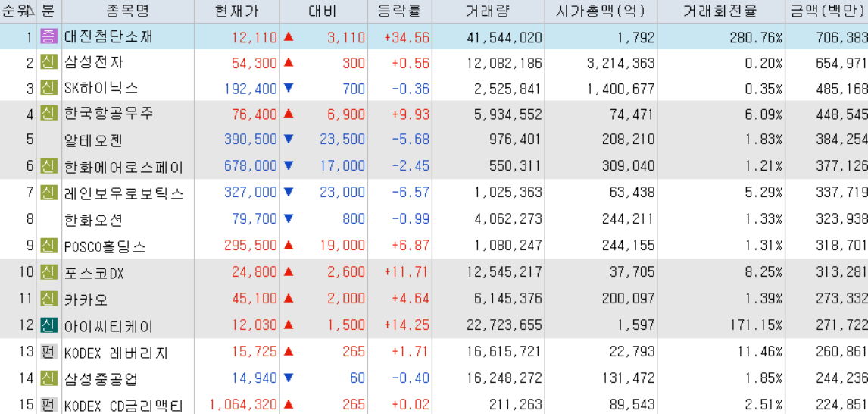Click the red up arrow in 한국항공우주 row
This screenshot has width=868, height=414.
[288, 114]
